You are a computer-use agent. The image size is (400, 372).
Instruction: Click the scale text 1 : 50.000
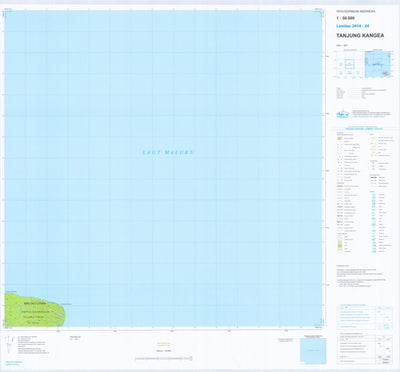(x=345, y=19)
